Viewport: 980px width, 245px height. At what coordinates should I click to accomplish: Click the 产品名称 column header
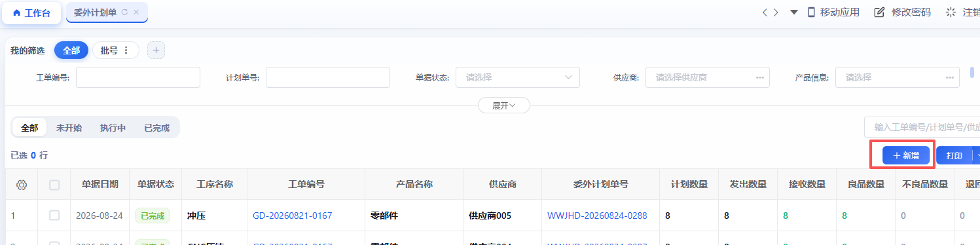[414, 185]
